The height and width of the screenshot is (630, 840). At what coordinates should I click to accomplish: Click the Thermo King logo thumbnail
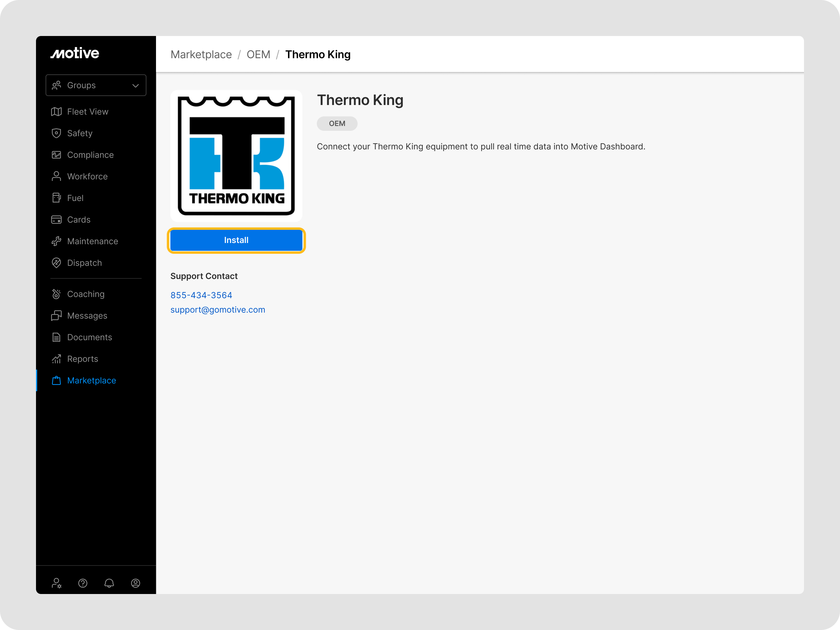(x=236, y=156)
